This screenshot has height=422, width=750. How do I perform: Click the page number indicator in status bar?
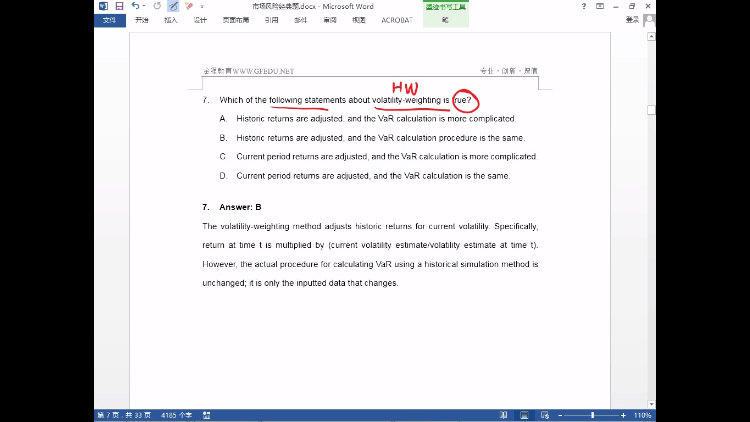point(124,415)
